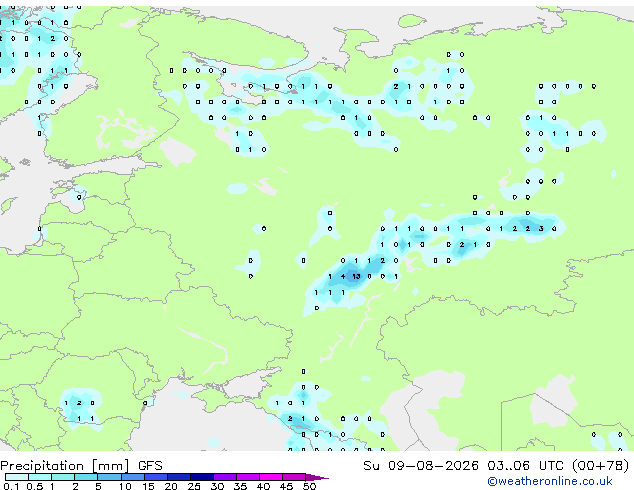Open the weatheronline.co.uk copyright link
The image size is (634, 490).
tap(550, 481)
